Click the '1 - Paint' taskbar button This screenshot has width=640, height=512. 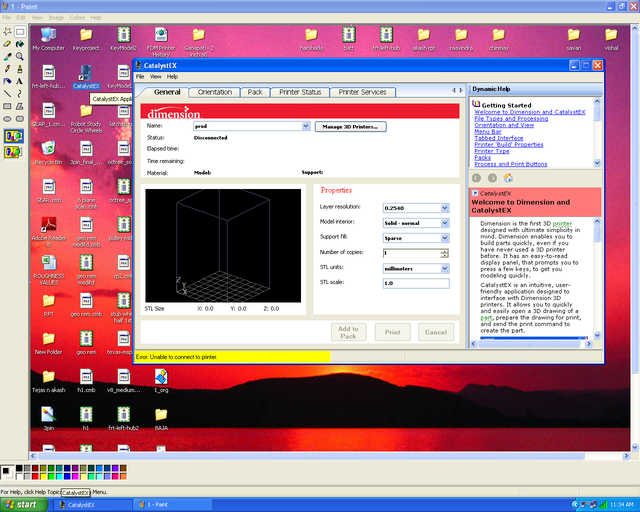point(172,505)
